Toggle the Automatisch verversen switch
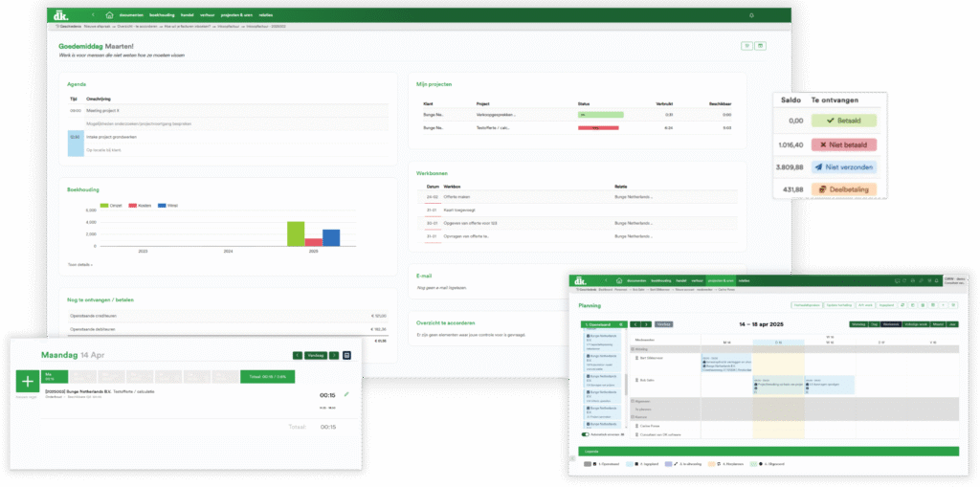The height and width of the screenshot is (487, 980). pyautogui.click(x=585, y=433)
